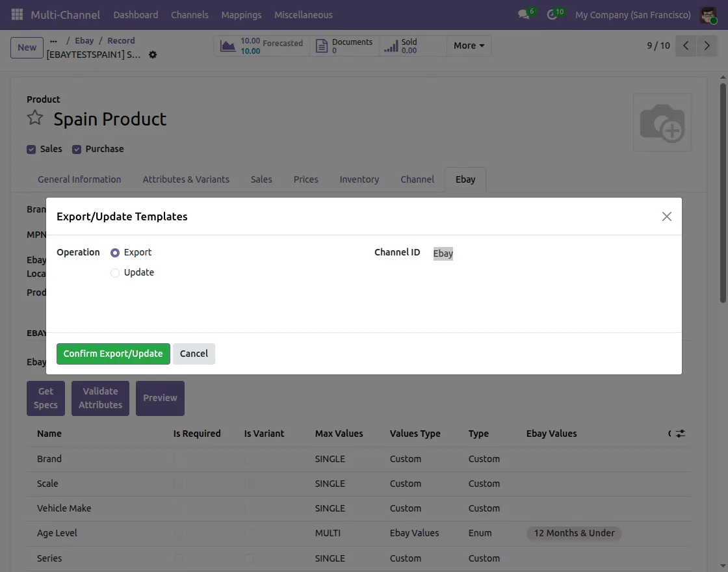Click the '12 Months & Under' tag

tap(575, 534)
